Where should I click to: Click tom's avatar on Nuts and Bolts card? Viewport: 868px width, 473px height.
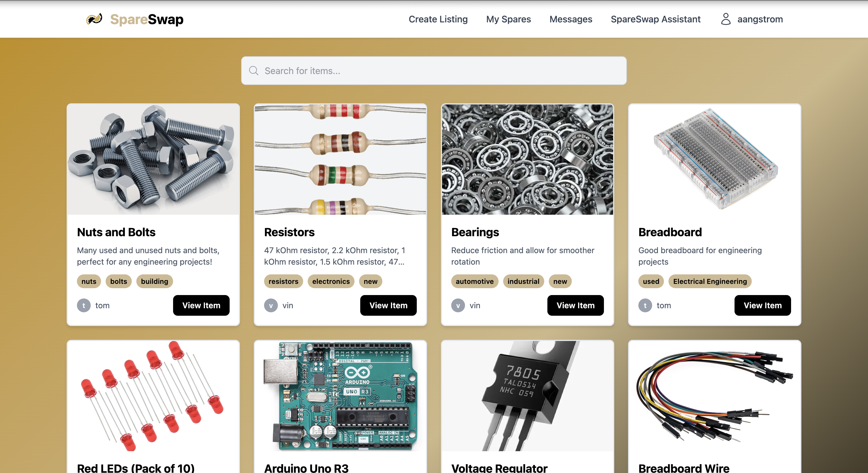click(84, 305)
